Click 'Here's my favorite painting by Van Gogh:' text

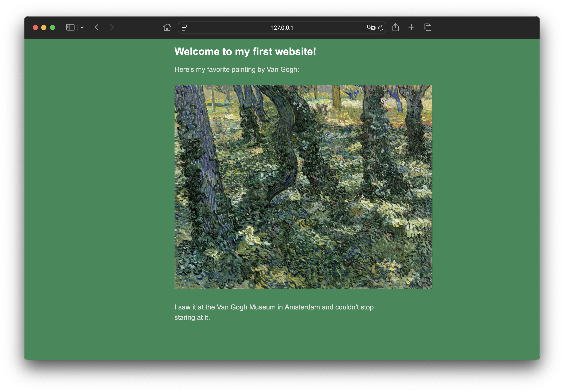[237, 69]
